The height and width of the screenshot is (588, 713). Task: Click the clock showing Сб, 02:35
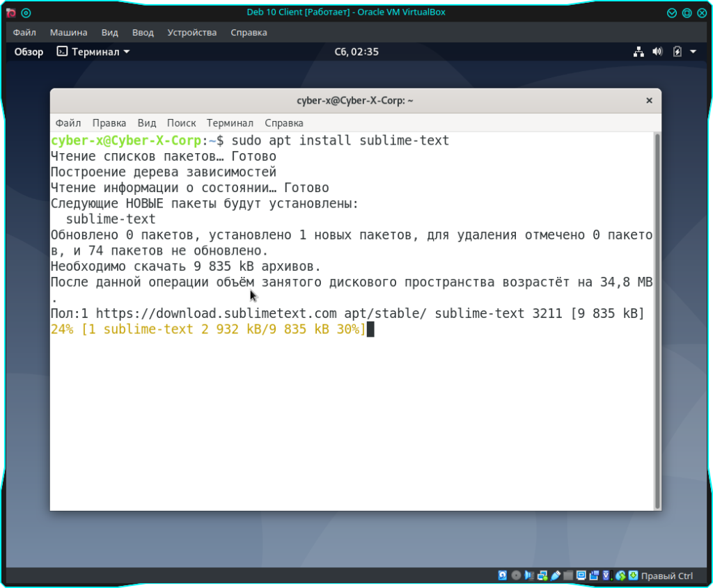356,52
